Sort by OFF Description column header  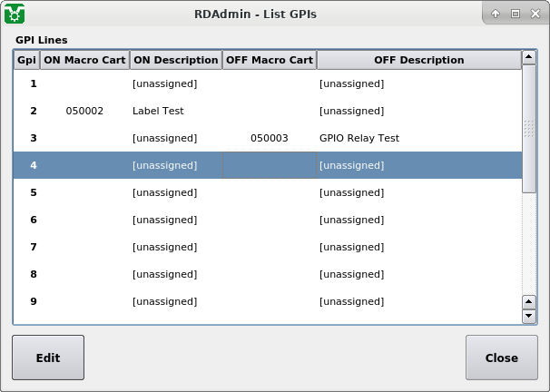click(x=418, y=60)
